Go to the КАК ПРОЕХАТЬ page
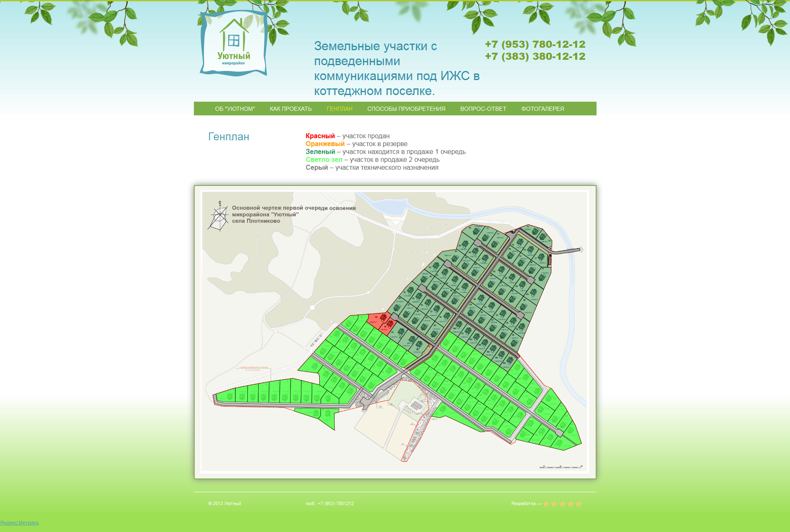The image size is (790, 532). point(291,109)
